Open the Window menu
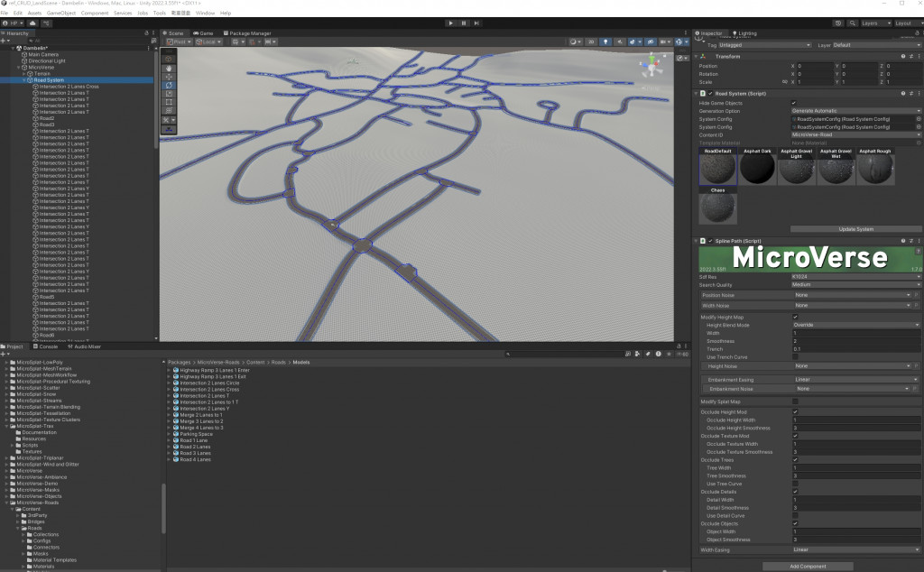 [x=205, y=13]
